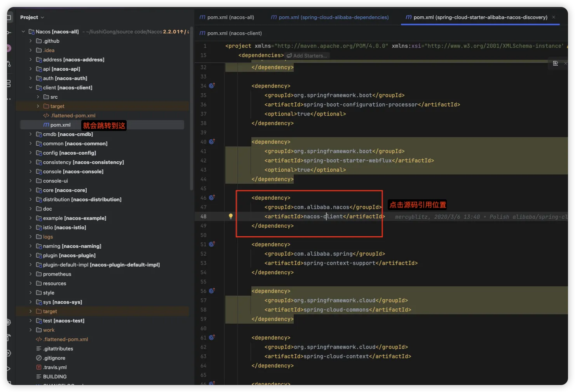
Task: Close the nacos-discovery pom.xml tab
Action: coord(554,17)
